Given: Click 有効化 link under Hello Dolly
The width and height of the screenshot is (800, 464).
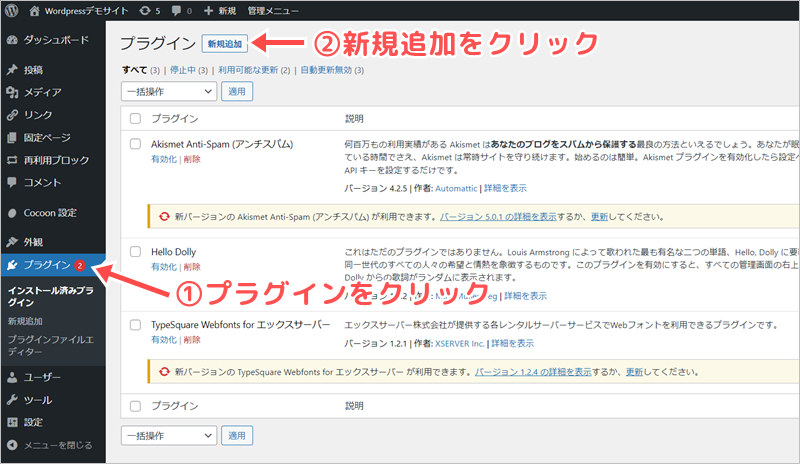Looking at the screenshot, I should click(x=163, y=267).
